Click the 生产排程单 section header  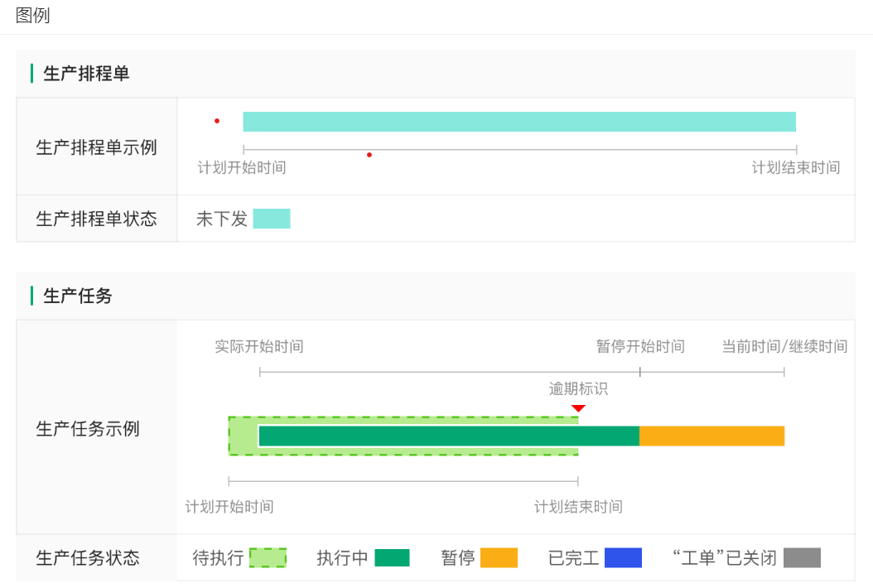(x=86, y=74)
